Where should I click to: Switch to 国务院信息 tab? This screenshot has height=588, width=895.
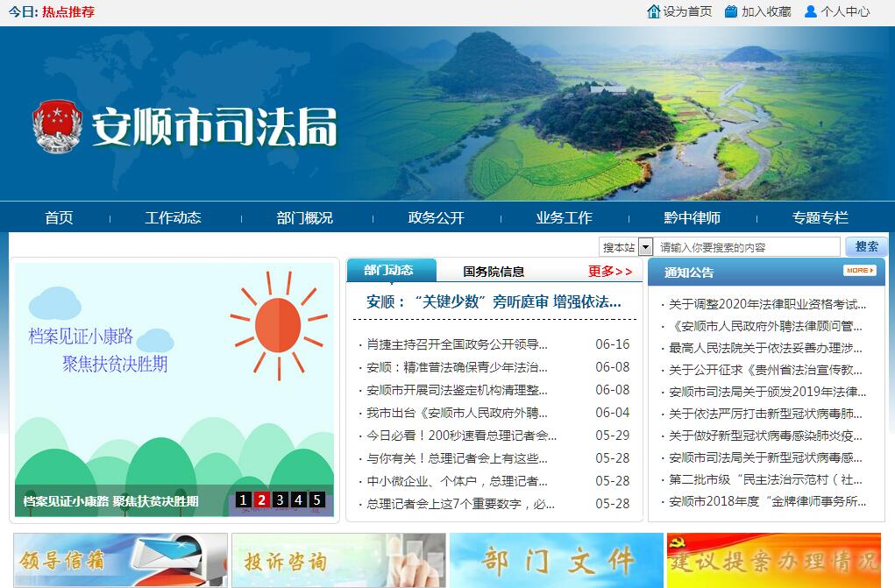[494, 272]
